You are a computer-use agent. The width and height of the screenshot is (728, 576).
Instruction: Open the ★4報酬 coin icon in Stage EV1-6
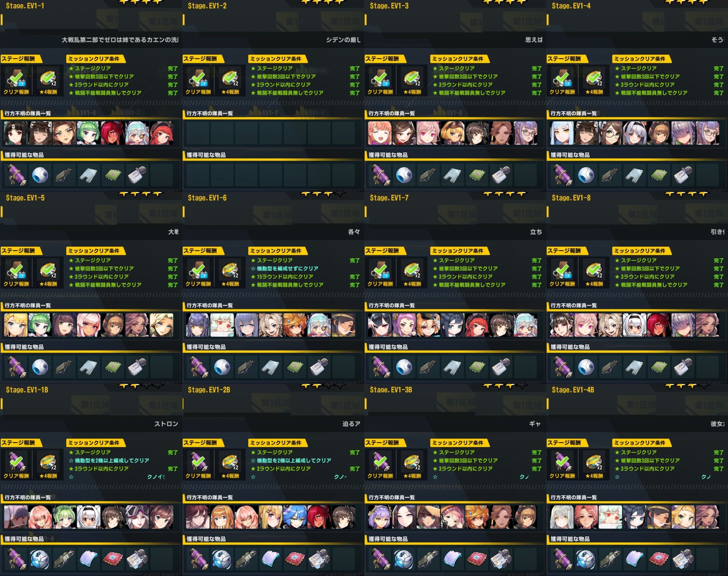(230, 271)
